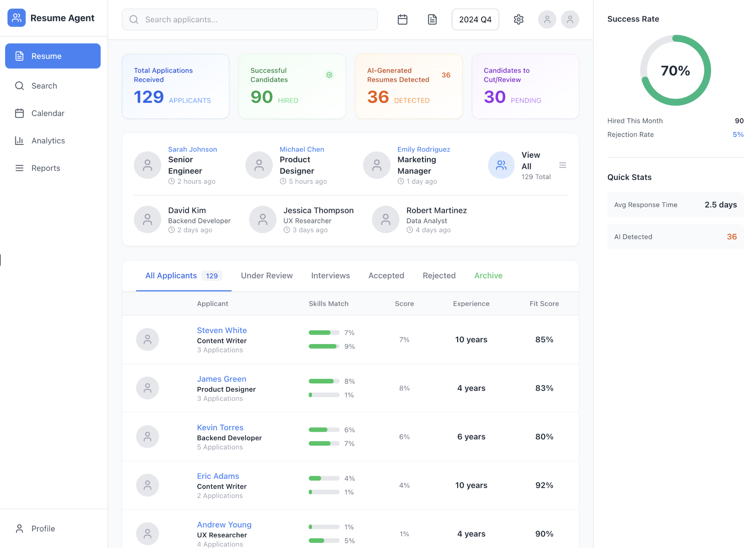
Task: Click the View All link for recent candidates
Action: coord(530,160)
